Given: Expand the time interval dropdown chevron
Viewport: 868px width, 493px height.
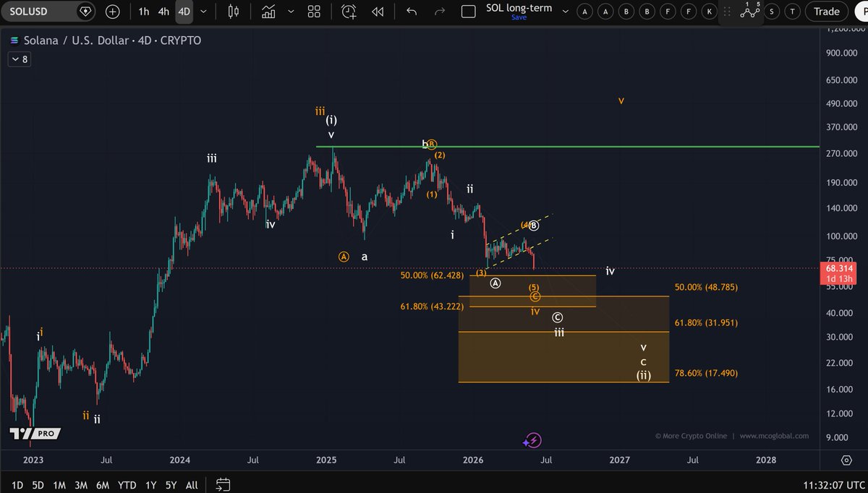Looking at the screenshot, I should (x=203, y=12).
